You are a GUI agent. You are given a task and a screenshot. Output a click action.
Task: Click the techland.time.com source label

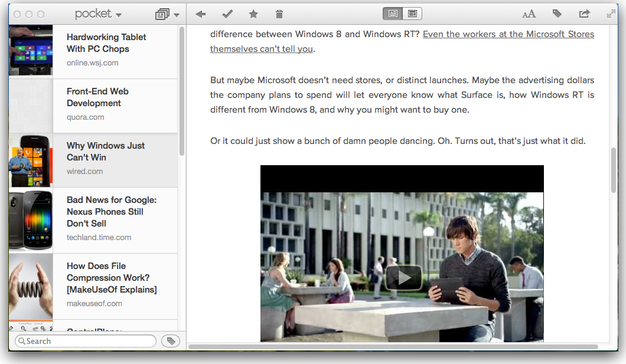tap(99, 238)
